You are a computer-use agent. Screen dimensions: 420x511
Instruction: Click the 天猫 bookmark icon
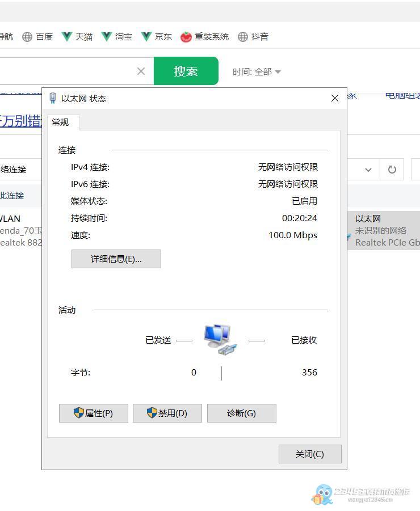(67, 37)
